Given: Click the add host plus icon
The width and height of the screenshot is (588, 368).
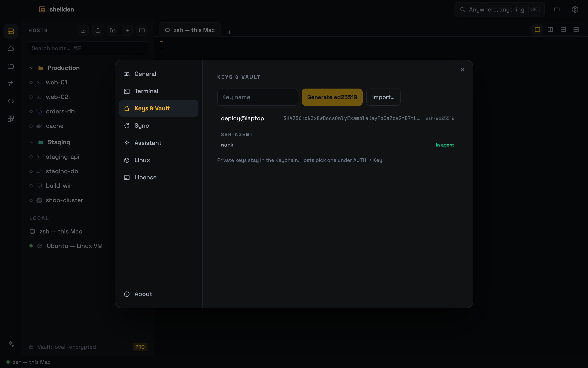Looking at the screenshot, I should (x=127, y=30).
